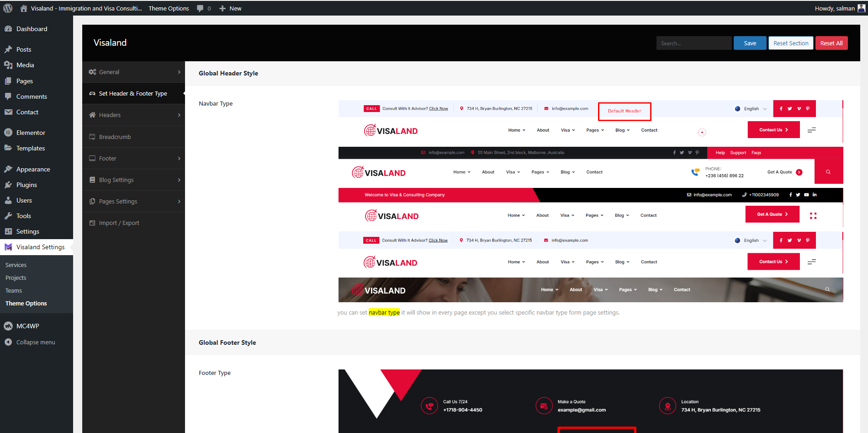Viewport: 868px width, 433px height.
Task: Click the Tools wrench icon
Action: click(x=8, y=216)
